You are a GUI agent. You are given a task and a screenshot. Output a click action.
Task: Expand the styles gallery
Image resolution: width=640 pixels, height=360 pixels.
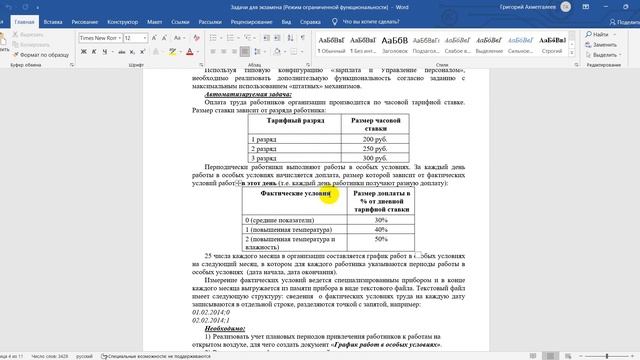click(572, 53)
